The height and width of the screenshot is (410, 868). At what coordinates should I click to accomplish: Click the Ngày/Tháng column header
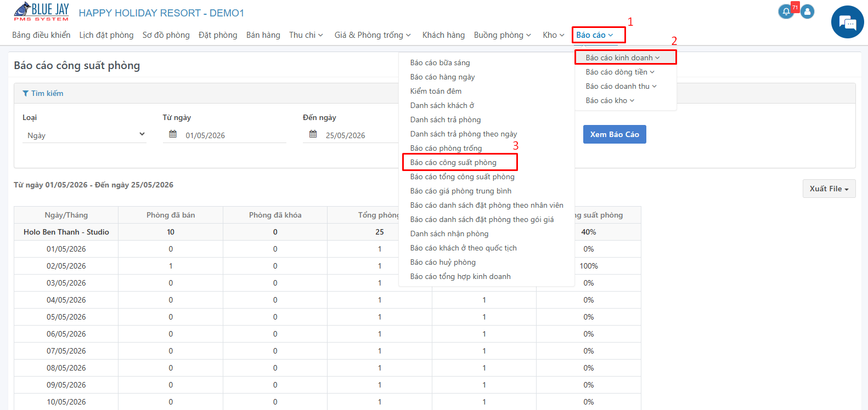[66, 215]
